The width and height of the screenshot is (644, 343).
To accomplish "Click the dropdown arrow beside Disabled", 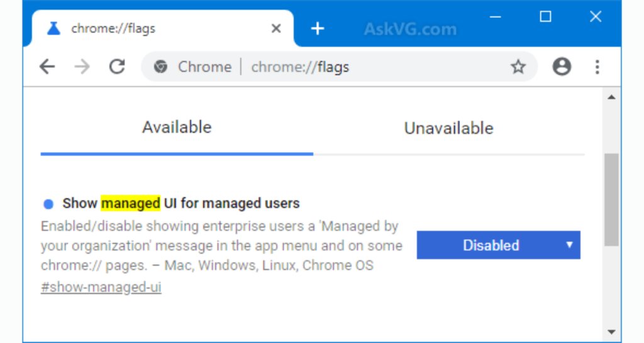I will [569, 245].
